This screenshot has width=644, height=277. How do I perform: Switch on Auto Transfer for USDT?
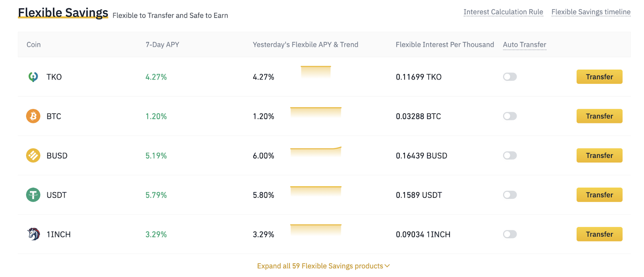510,195
